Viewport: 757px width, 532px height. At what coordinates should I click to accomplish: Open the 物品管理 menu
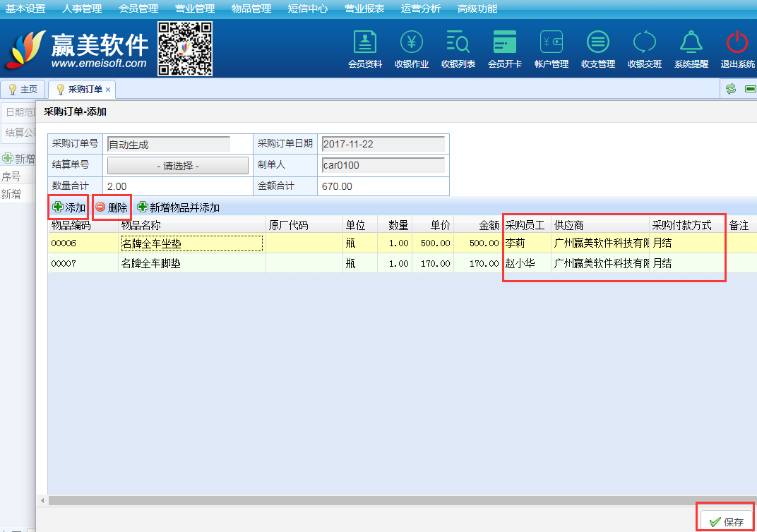[251, 9]
